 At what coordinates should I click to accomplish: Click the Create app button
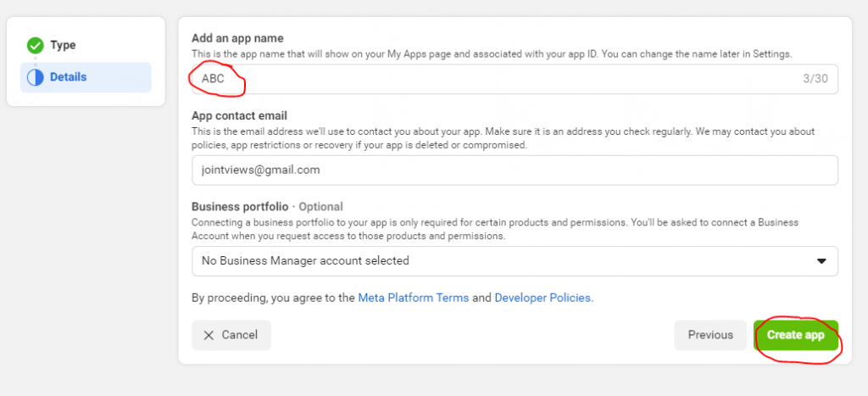795,335
